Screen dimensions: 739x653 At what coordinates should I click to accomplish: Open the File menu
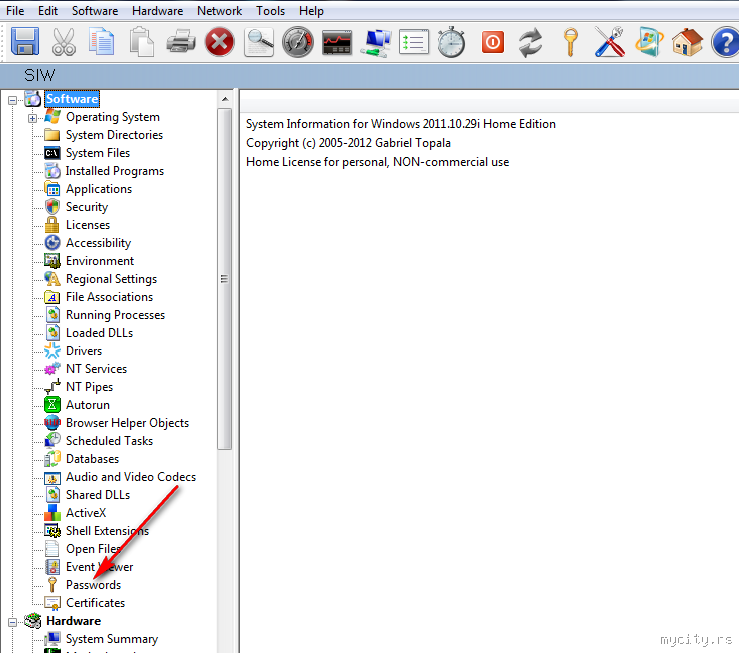point(15,10)
